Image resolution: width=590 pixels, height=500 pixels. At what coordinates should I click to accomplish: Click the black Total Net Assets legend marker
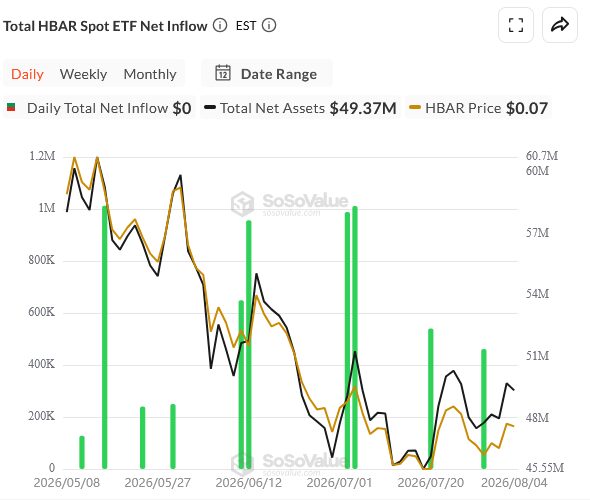point(210,107)
